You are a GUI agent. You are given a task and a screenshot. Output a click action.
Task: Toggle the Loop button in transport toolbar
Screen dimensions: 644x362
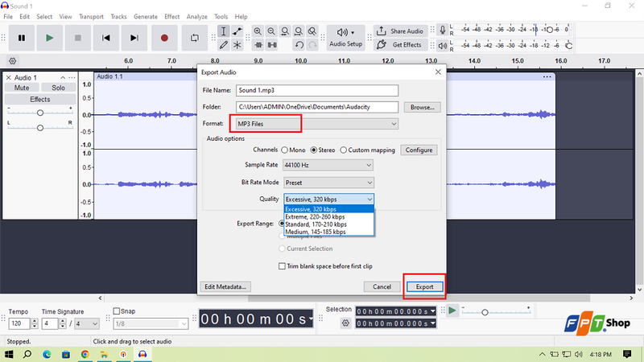pyautogui.click(x=195, y=38)
